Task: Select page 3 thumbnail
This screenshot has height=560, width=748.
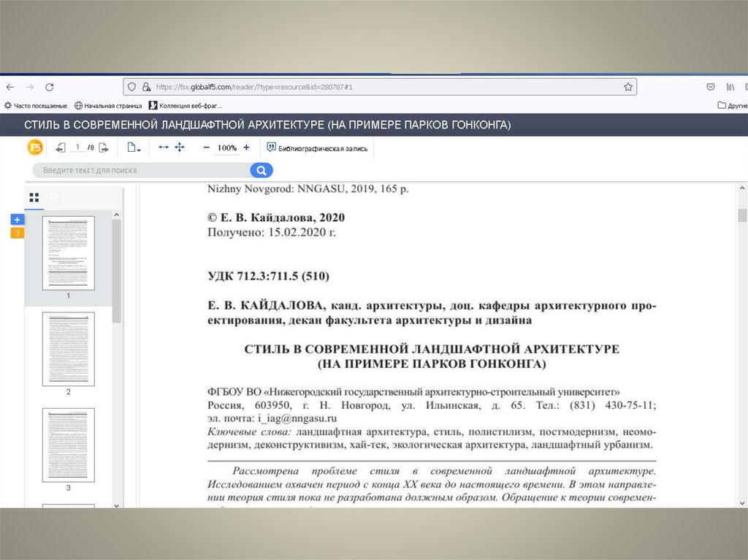Action: point(68,445)
